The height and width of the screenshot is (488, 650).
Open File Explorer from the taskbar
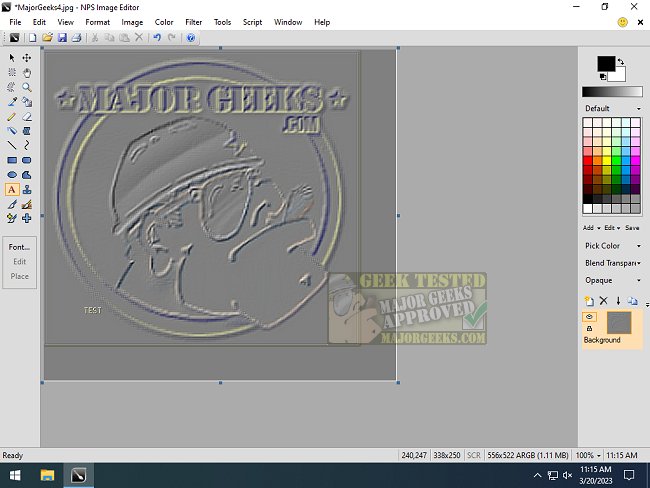(x=47, y=475)
